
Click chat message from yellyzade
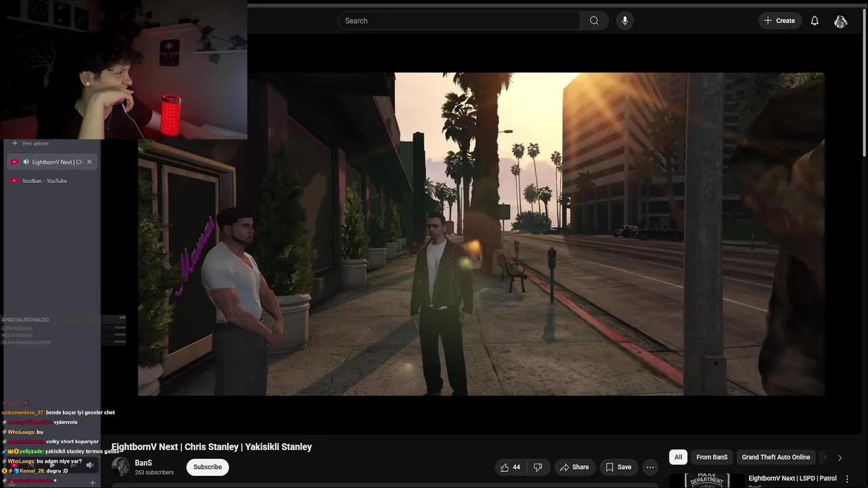[61, 451]
